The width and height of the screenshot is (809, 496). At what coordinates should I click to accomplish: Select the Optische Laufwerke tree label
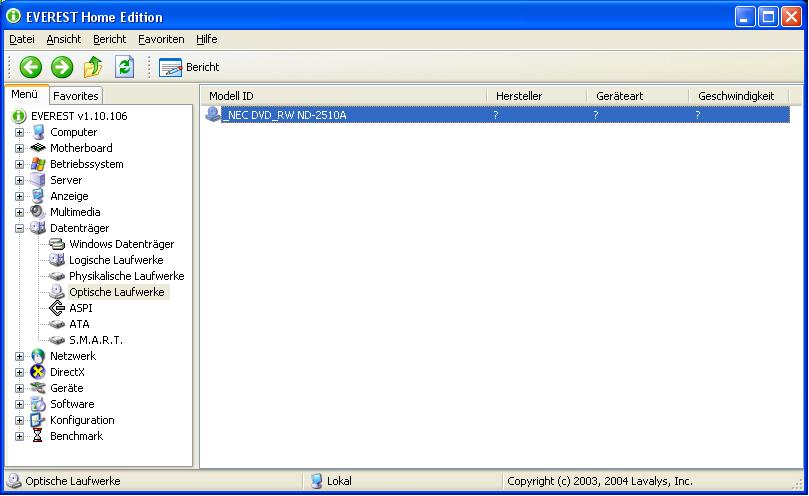point(117,292)
